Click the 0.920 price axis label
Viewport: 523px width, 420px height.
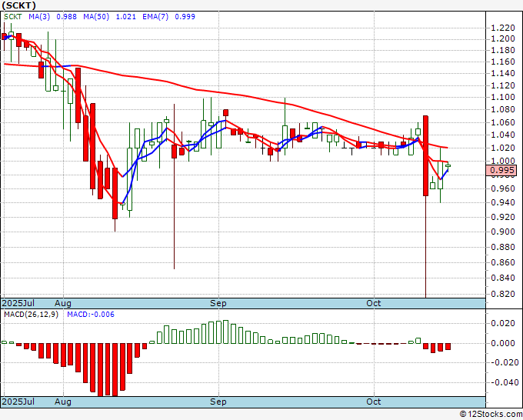(503, 217)
